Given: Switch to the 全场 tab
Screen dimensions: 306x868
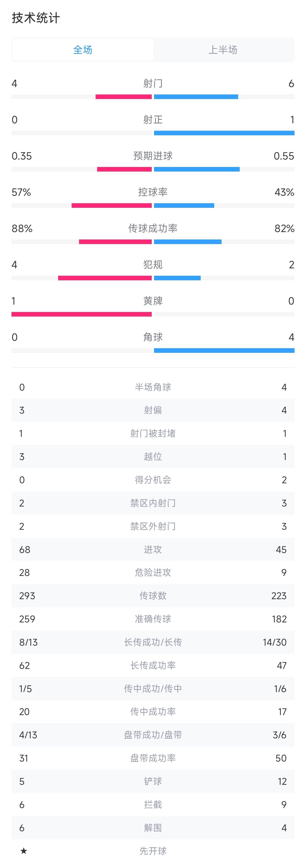Looking at the screenshot, I should pos(83,50).
